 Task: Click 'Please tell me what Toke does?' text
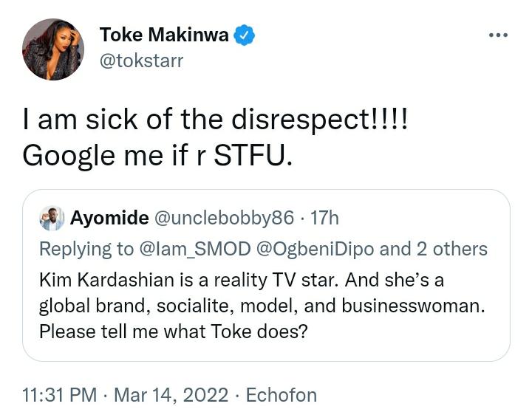pyautogui.click(x=173, y=332)
